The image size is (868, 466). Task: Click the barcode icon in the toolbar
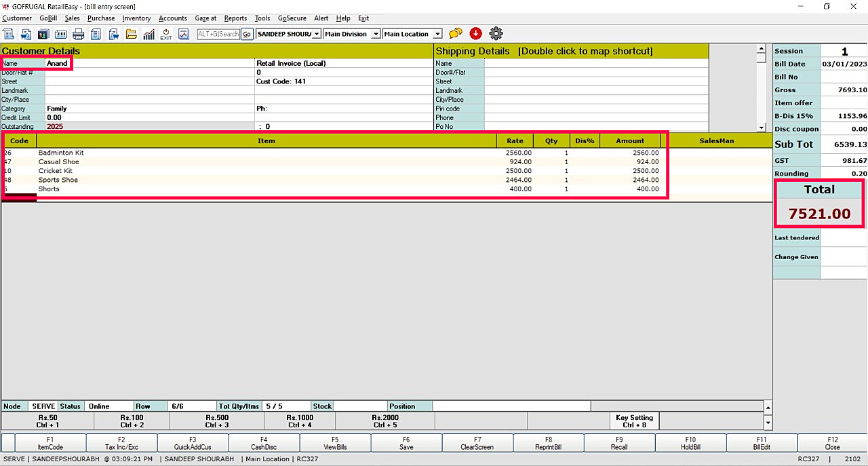(60, 34)
